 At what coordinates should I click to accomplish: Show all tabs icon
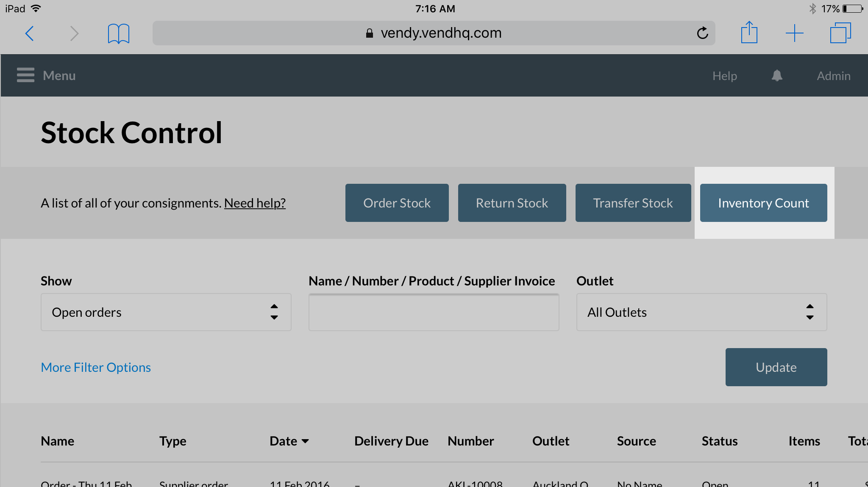(840, 33)
